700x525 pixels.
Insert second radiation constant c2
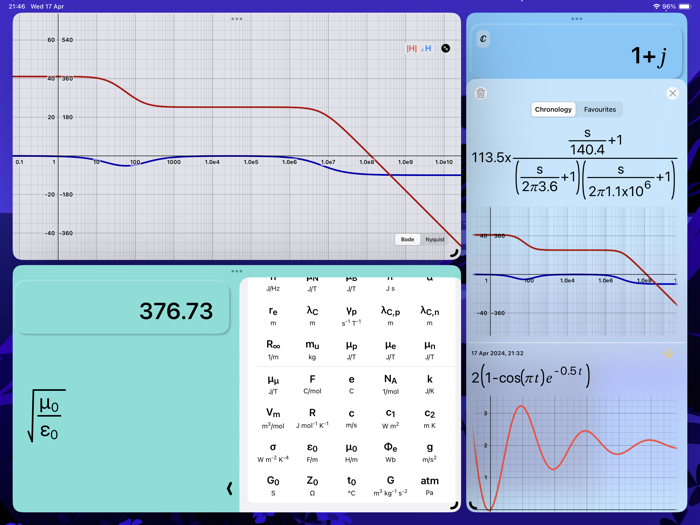click(429, 418)
